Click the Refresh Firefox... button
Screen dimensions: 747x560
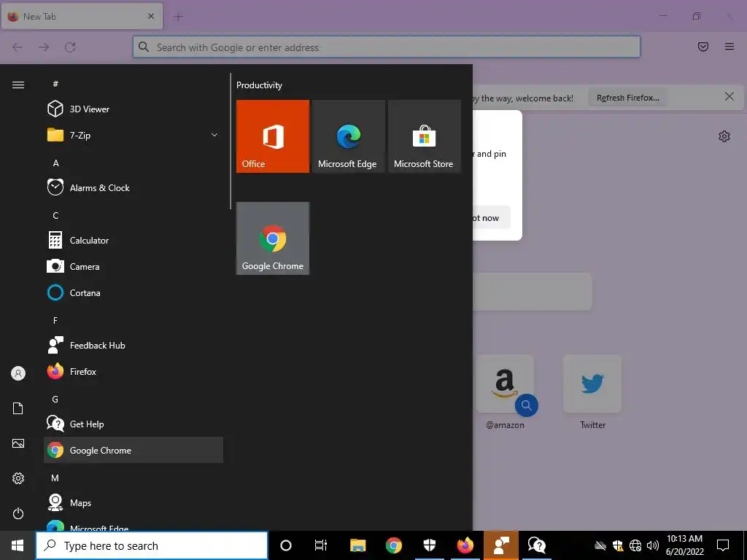tap(628, 98)
